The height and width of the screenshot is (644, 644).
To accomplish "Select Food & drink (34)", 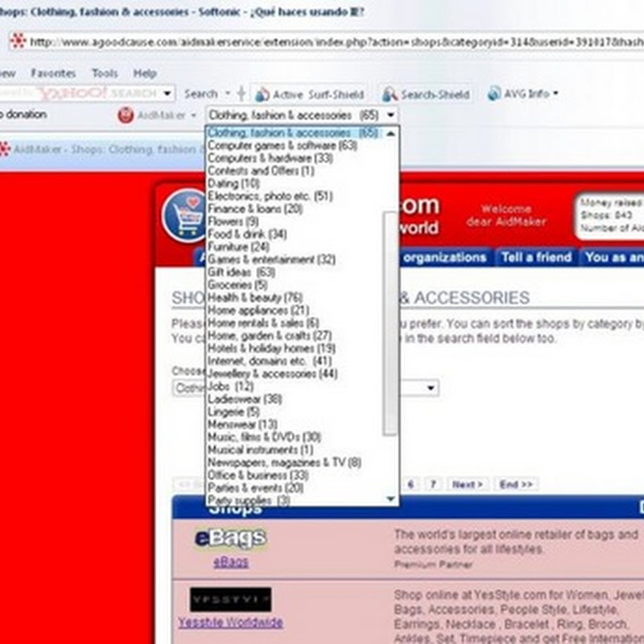I will click(247, 234).
